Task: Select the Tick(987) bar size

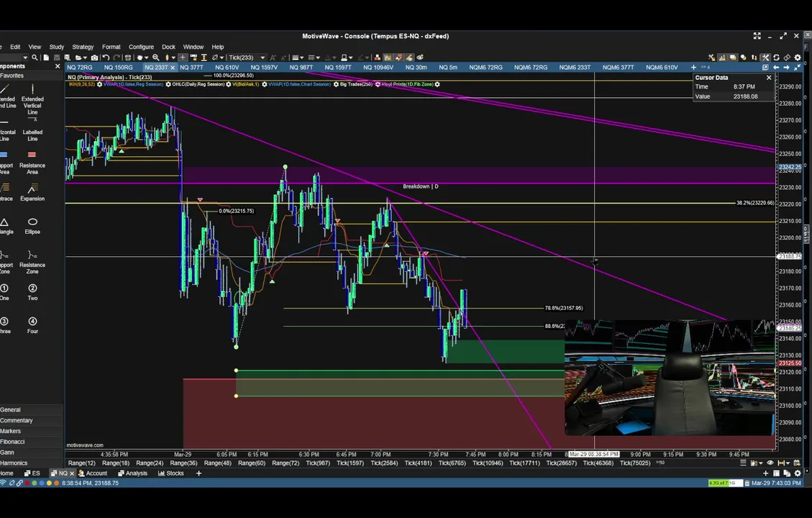Action: pyautogui.click(x=318, y=463)
